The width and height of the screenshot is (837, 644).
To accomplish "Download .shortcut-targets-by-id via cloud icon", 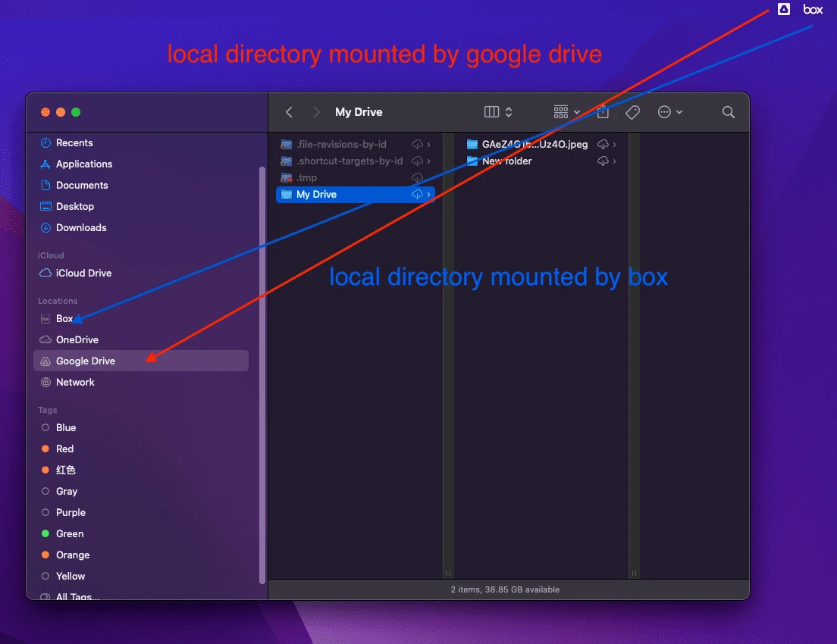I will point(417,161).
